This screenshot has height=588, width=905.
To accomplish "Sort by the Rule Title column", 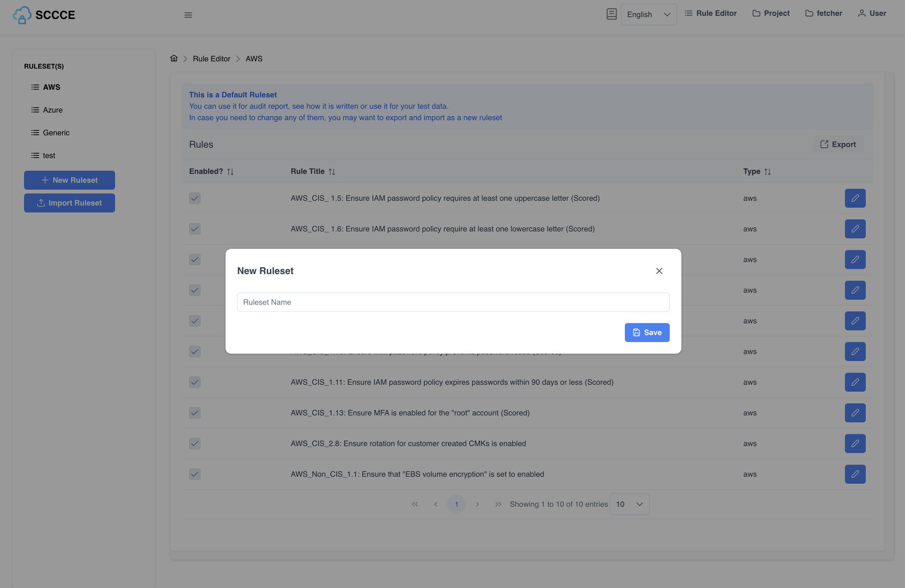I will [x=332, y=172].
